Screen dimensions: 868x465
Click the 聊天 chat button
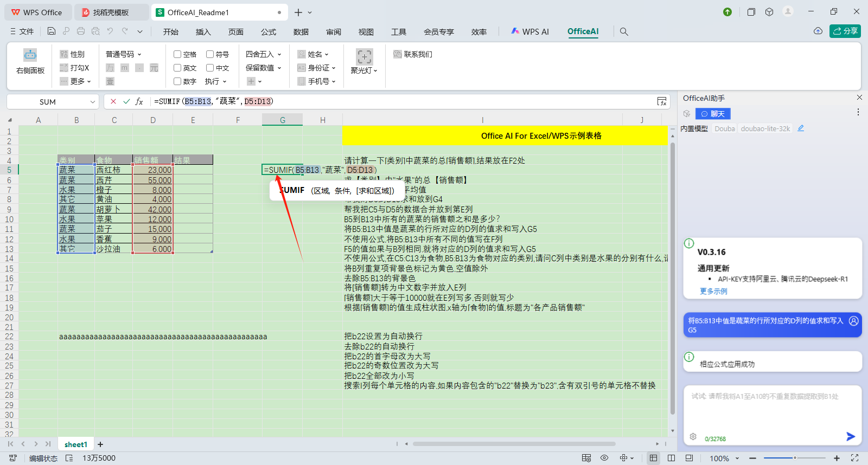(713, 114)
